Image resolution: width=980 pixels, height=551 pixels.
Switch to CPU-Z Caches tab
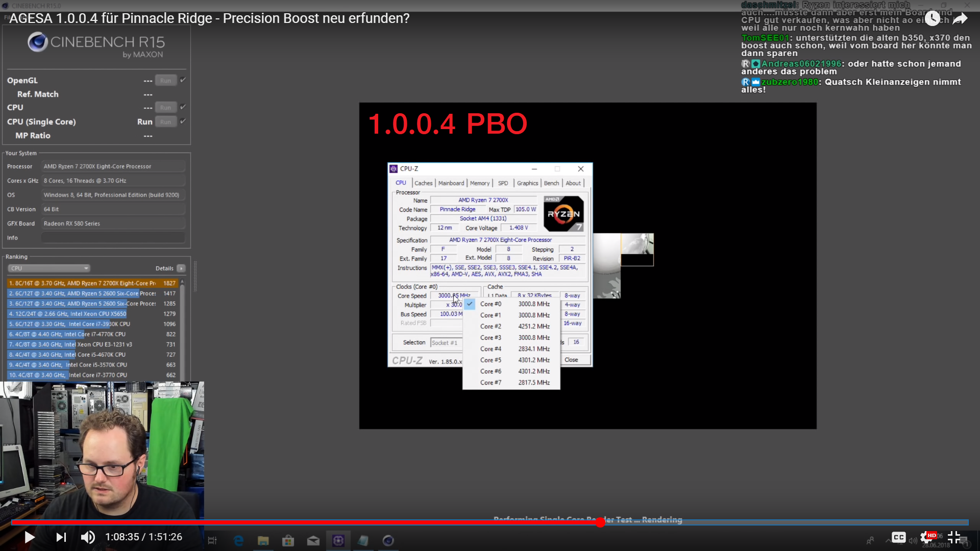click(x=423, y=183)
